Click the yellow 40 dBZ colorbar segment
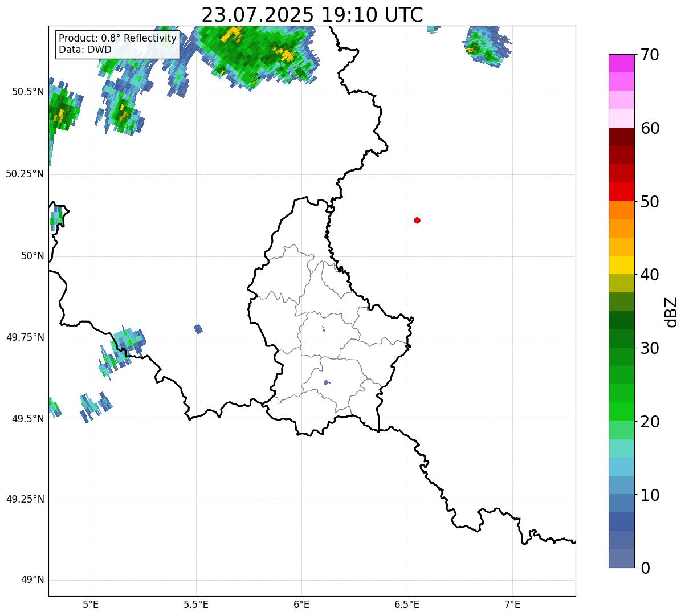Screen dimensions: 685x616 click(x=621, y=265)
